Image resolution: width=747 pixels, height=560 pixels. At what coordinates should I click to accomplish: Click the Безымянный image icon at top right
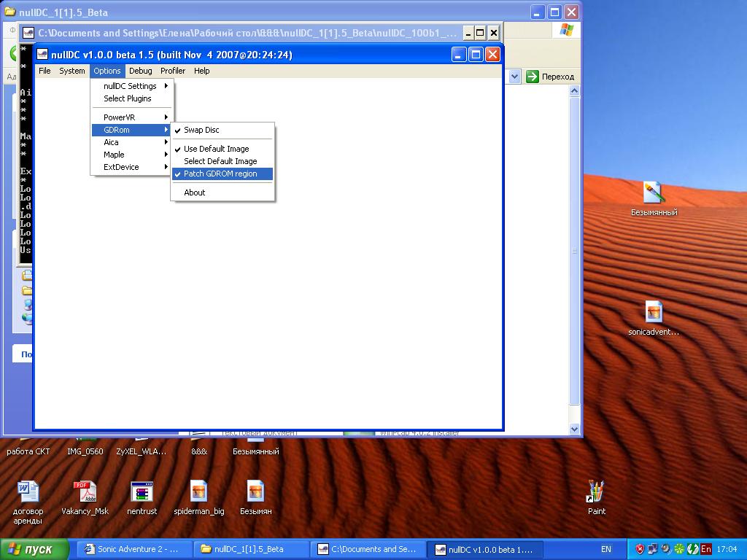pos(653,193)
